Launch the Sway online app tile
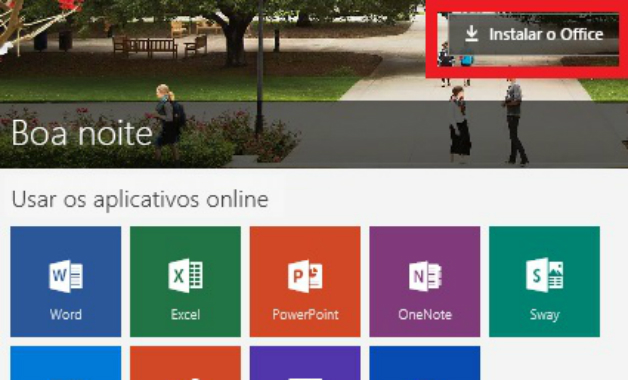This screenshot has height=380, width=628. pos(544,281)
